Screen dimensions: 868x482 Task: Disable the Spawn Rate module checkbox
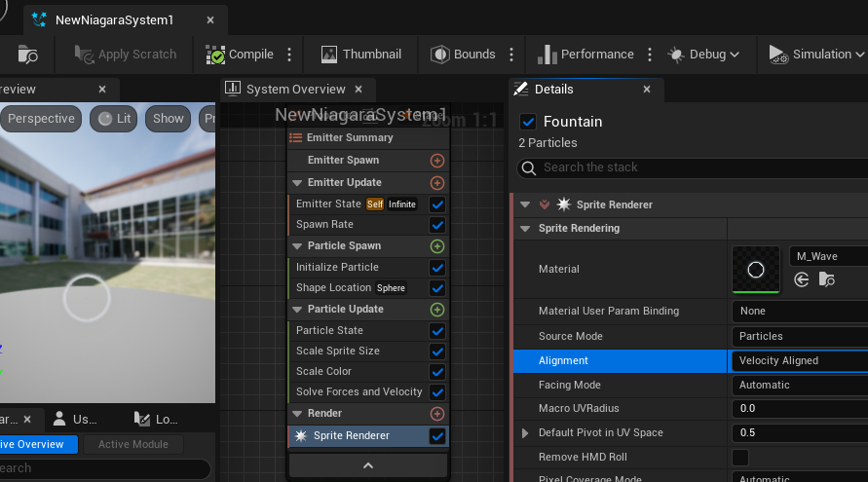[x=437, y=225]
